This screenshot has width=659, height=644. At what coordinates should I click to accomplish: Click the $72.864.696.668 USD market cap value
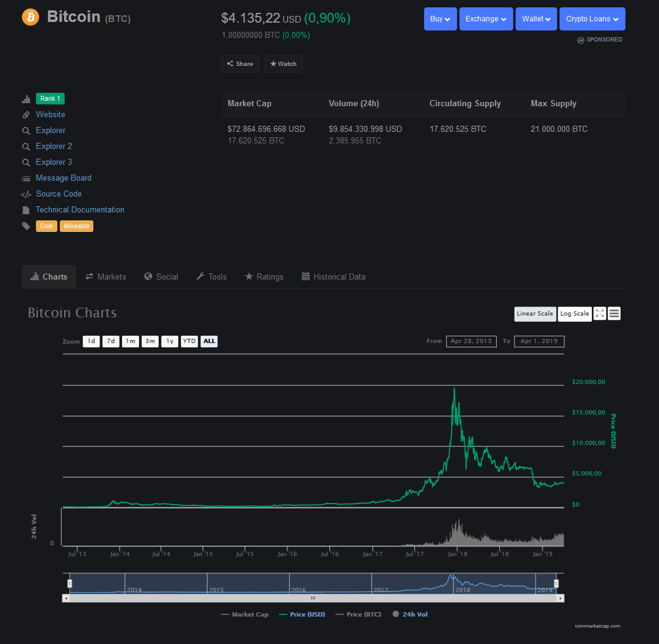tap(267, 129)
